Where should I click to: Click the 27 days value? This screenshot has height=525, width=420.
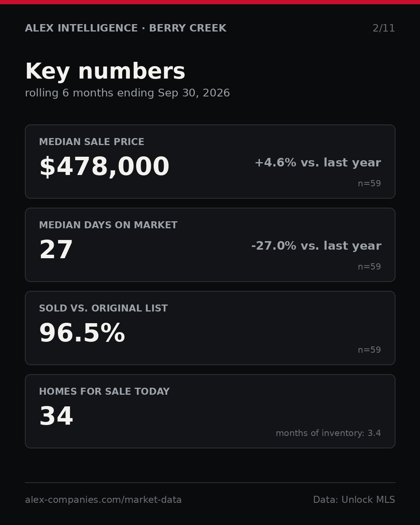coord(56,250)
